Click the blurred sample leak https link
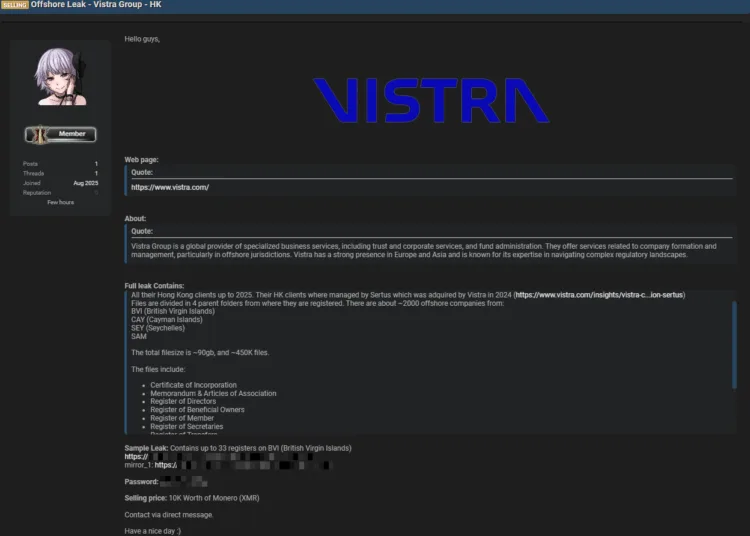750x536 pixels. tap(219, 457)
